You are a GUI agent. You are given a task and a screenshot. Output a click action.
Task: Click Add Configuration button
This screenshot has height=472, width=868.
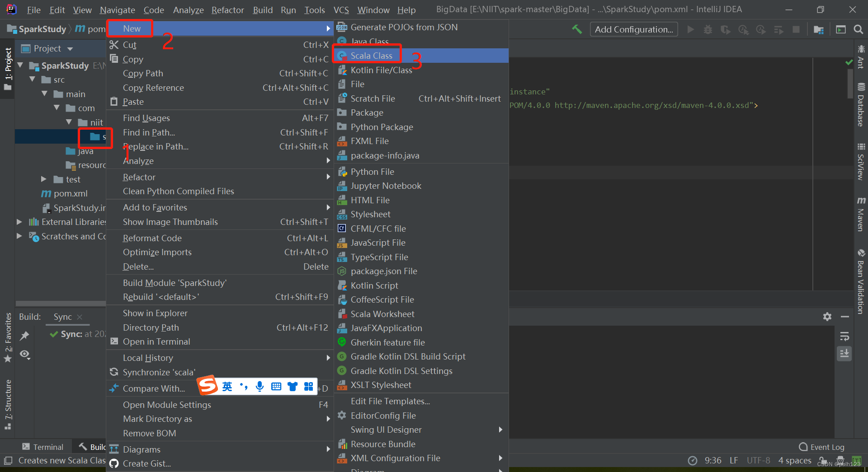tap(634, 29)
